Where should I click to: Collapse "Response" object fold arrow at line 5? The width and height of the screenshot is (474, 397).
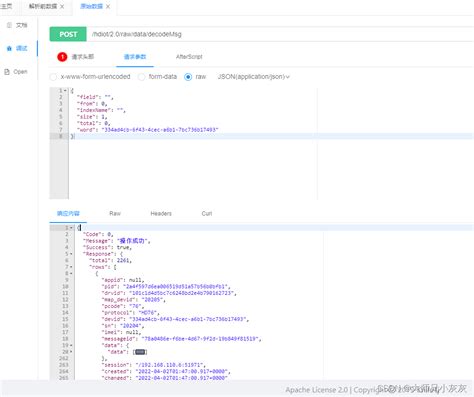[71, 254]
